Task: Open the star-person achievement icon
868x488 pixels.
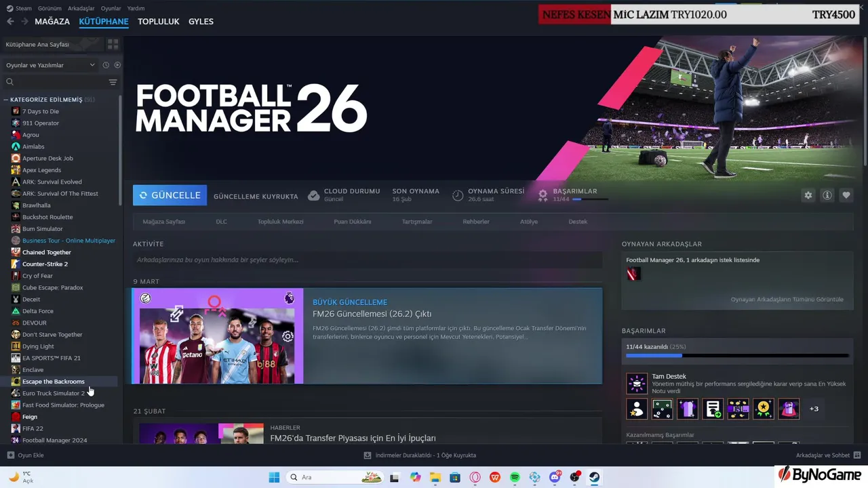Action: [637, 409]
